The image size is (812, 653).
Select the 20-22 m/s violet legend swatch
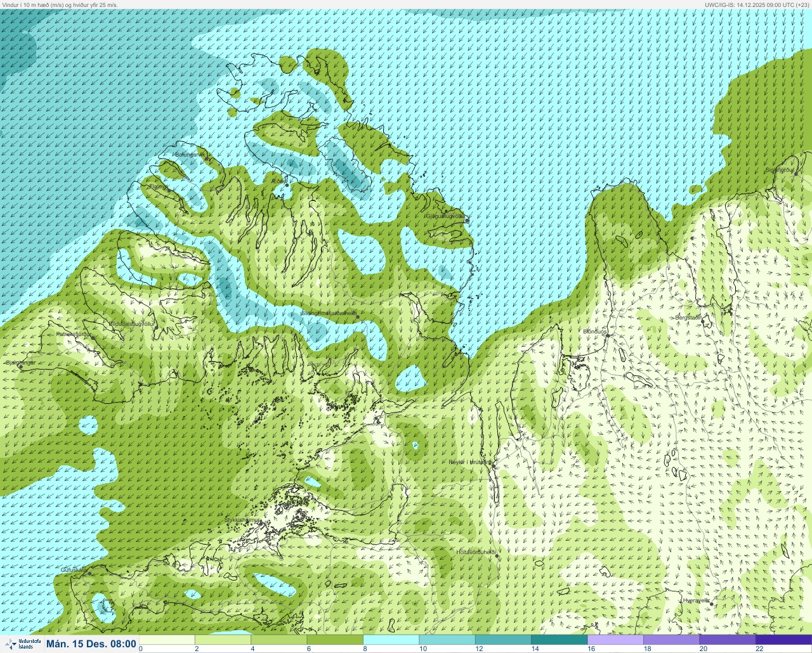(728, 640)
